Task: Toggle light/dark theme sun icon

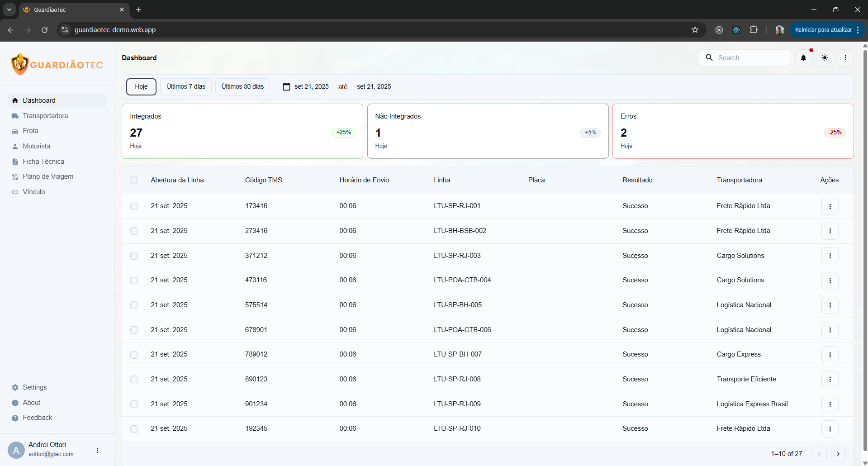Action: [825, 58]
